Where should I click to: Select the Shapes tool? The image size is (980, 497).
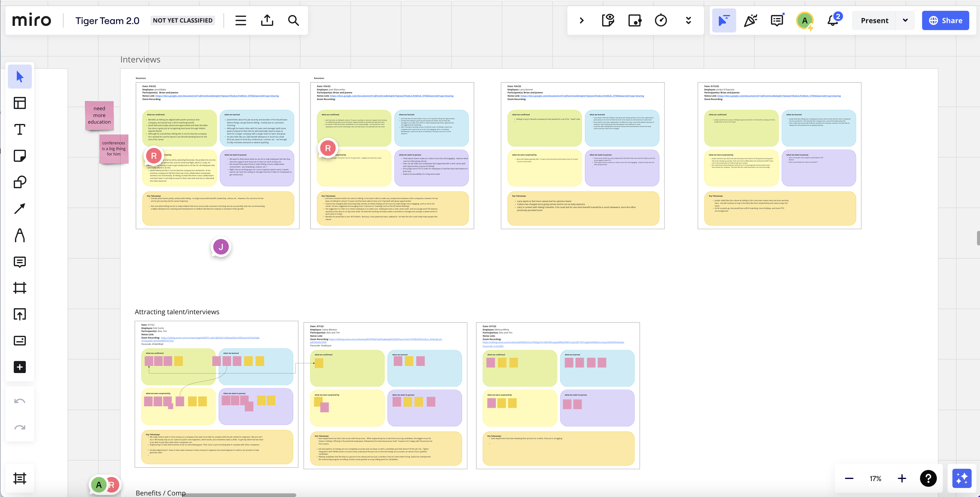pyautogui.click(x=20, y=182)
